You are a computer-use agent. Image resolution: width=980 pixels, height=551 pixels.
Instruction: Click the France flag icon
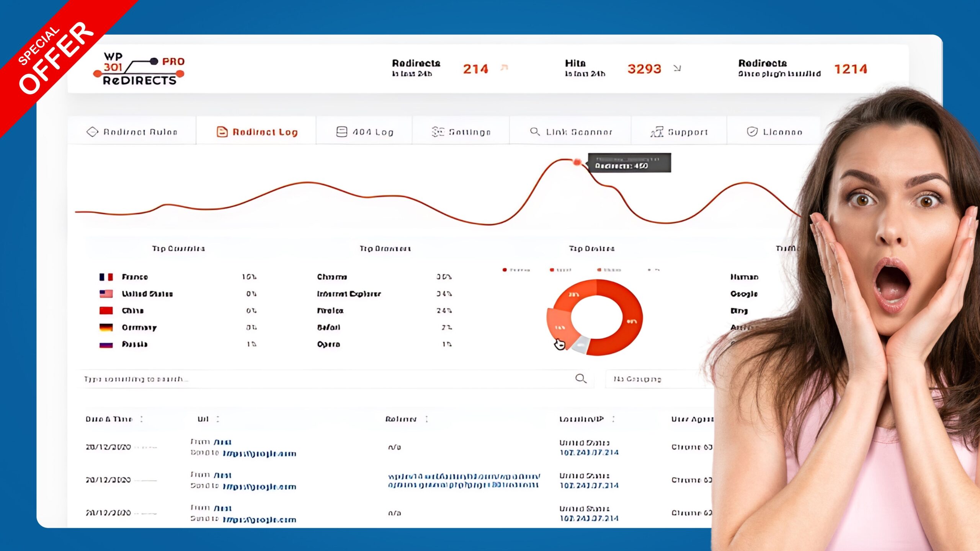point(106,277)
